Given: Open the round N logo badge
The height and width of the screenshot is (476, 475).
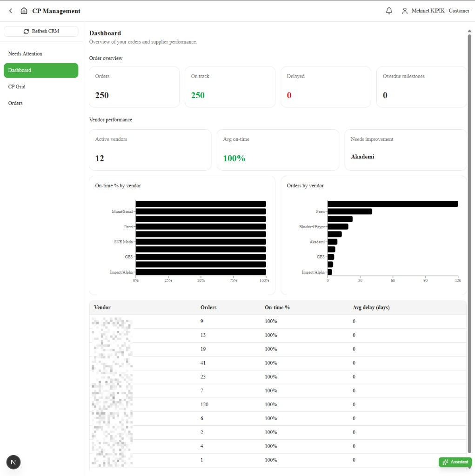Looking at the screenshot, I should coord(13,462).
